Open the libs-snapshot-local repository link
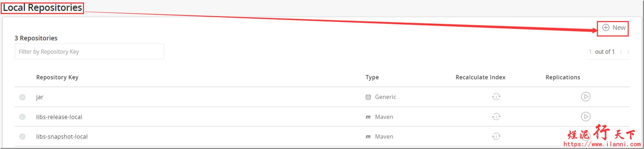Viewport: 644px width, 149px height. 62,136
